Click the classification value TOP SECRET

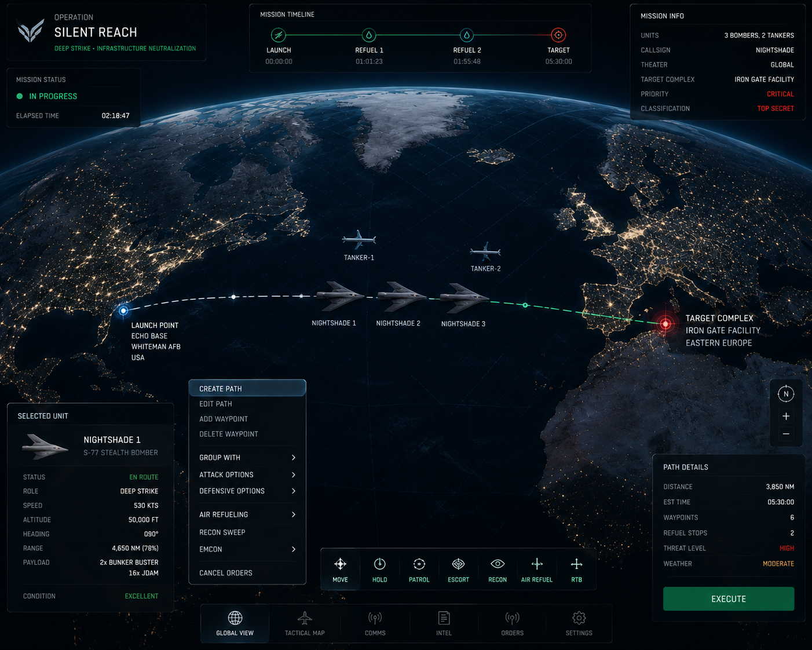[776, 108]
